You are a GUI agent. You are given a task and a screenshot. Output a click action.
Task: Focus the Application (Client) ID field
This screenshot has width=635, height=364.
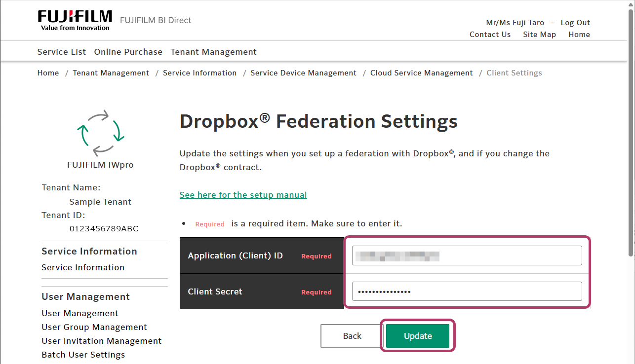(x=467, y=255)
